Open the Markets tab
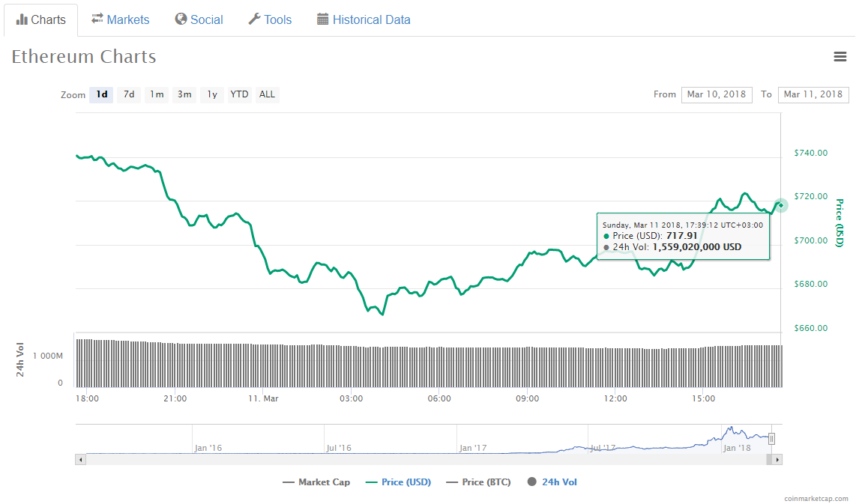The height and width of the screenshot is (504, 862). (x=121, y=19)
